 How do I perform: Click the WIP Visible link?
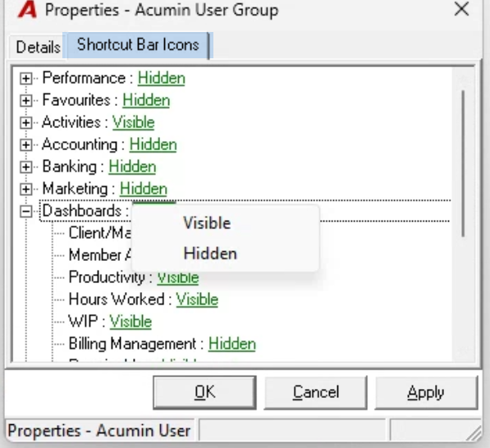131,322
